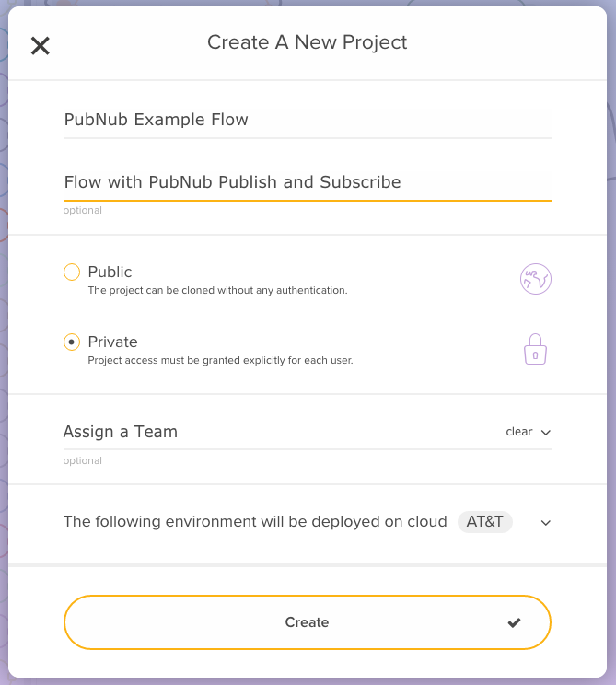The height and width of the screenshot is (685, 616).
Task: Click the Public option label
Action: [x=110, y=272]
